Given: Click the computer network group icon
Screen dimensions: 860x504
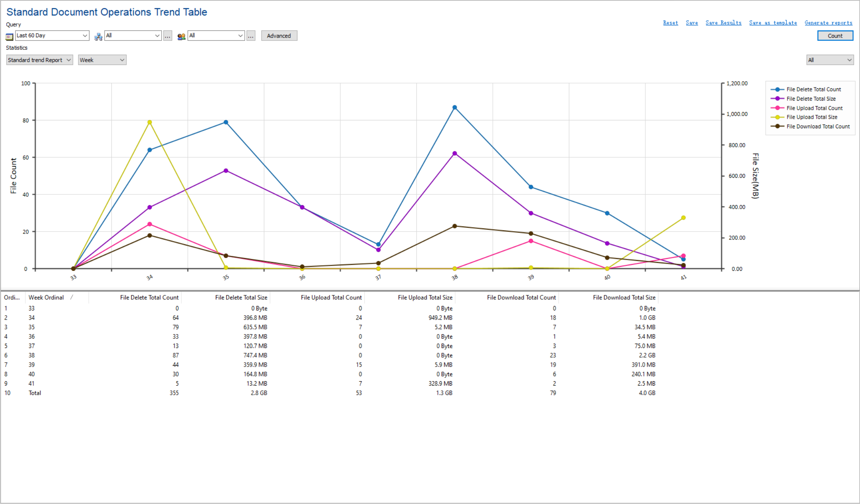Looking at the screenshot, I should [98, 36].
